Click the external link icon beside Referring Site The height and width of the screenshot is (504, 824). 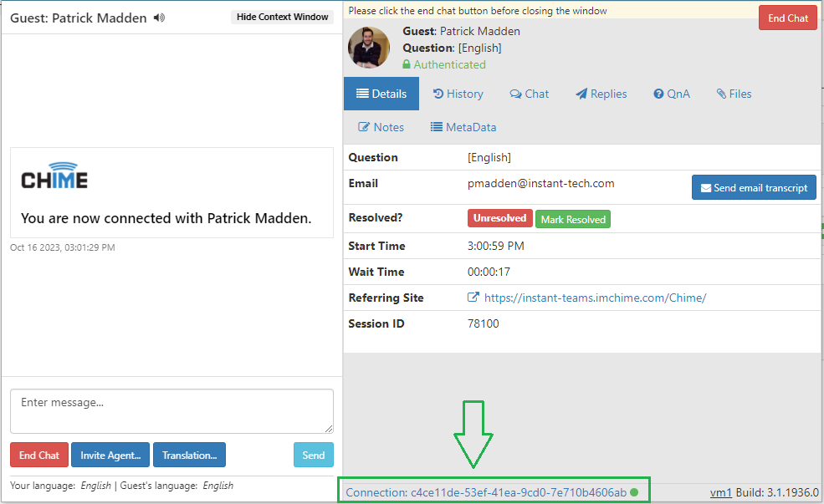473,298
